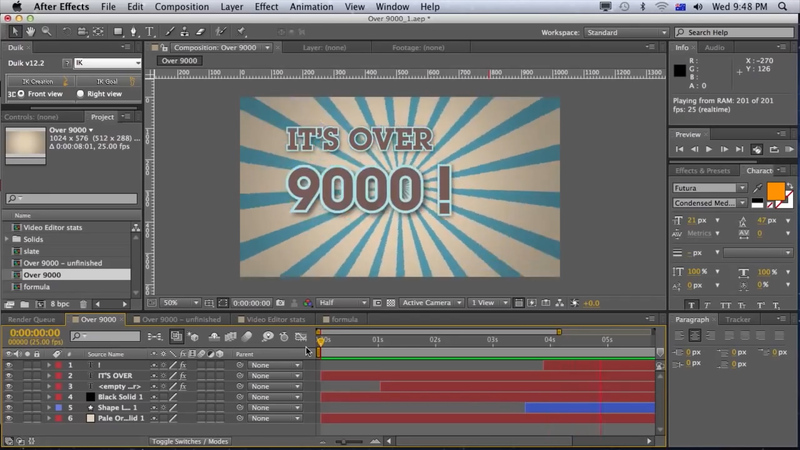The image size is (800, 450).
Task: Click Toggle Switches / Modes button
Action: click(x=190, y=441)
